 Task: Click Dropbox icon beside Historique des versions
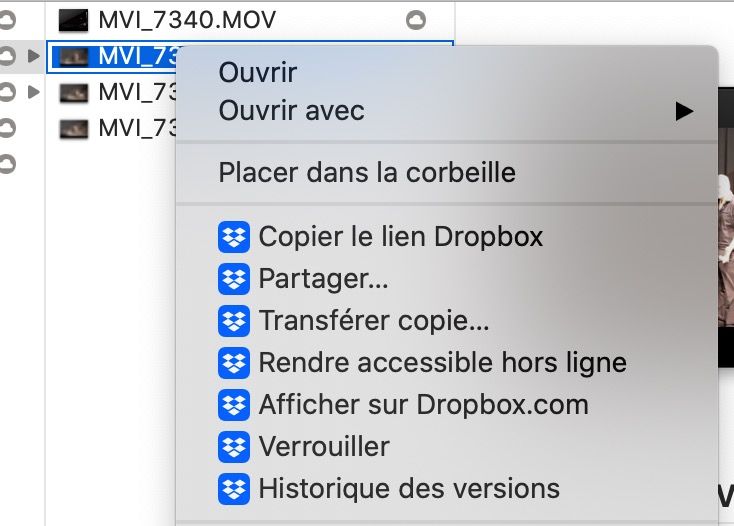(233, 489)
